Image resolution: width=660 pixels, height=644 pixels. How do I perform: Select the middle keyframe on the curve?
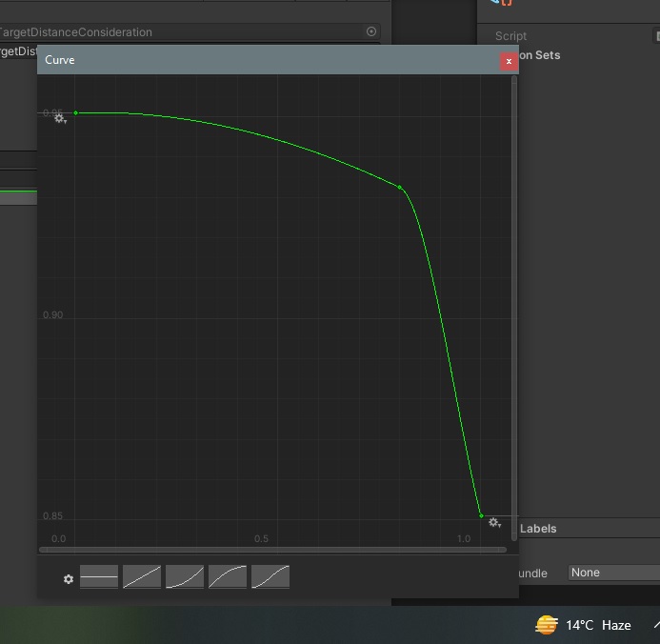point(399,188)
